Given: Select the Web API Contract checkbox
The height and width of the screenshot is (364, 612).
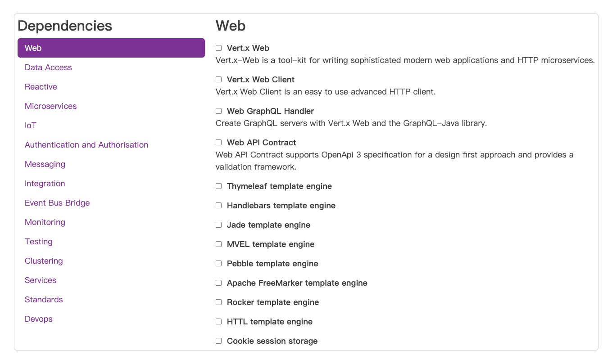Looking at the screenshot, I should tap(218, 143).
